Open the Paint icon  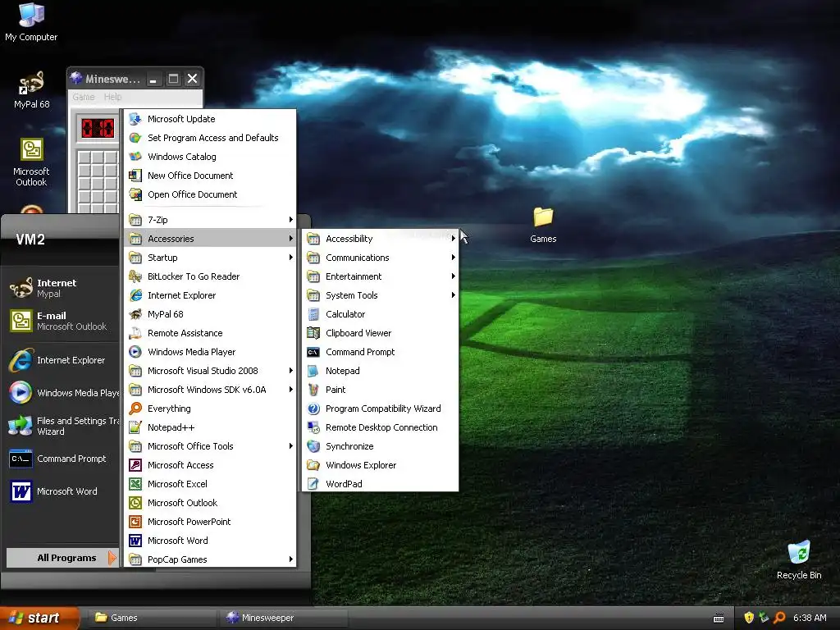tap(313, 390)
